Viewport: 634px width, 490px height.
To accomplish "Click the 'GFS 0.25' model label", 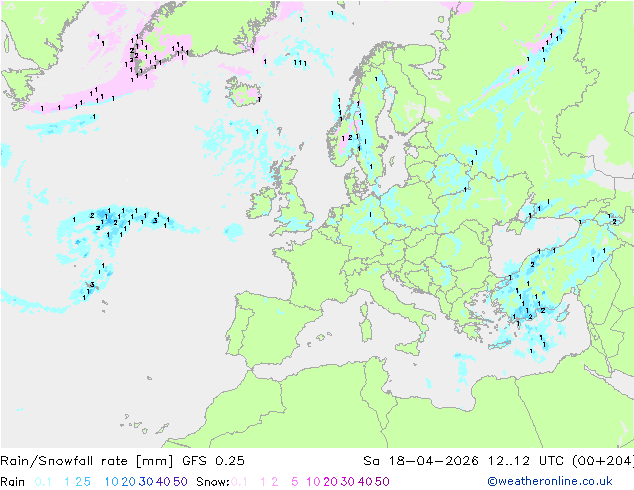I will pyautogui.click(x=213, y=461).
